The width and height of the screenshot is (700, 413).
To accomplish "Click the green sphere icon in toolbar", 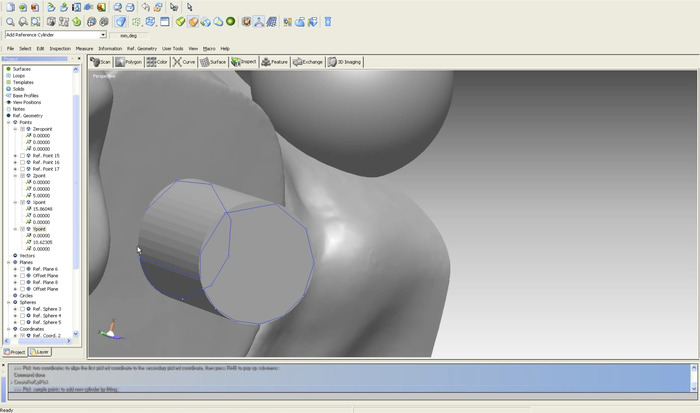I will [231, 21].
